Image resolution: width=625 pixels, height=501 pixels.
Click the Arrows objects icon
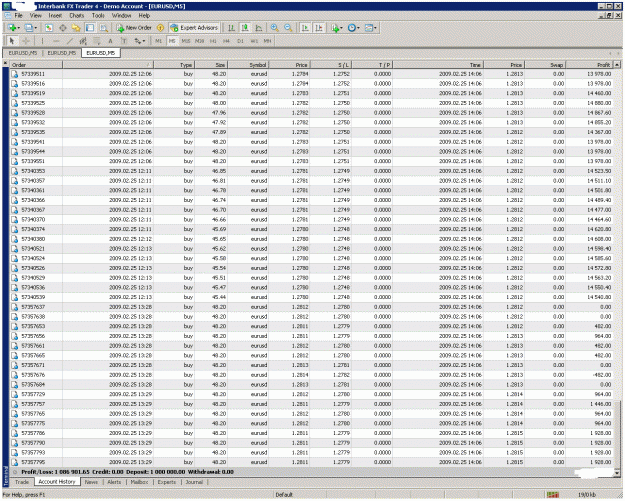click(x=138, y=41)
